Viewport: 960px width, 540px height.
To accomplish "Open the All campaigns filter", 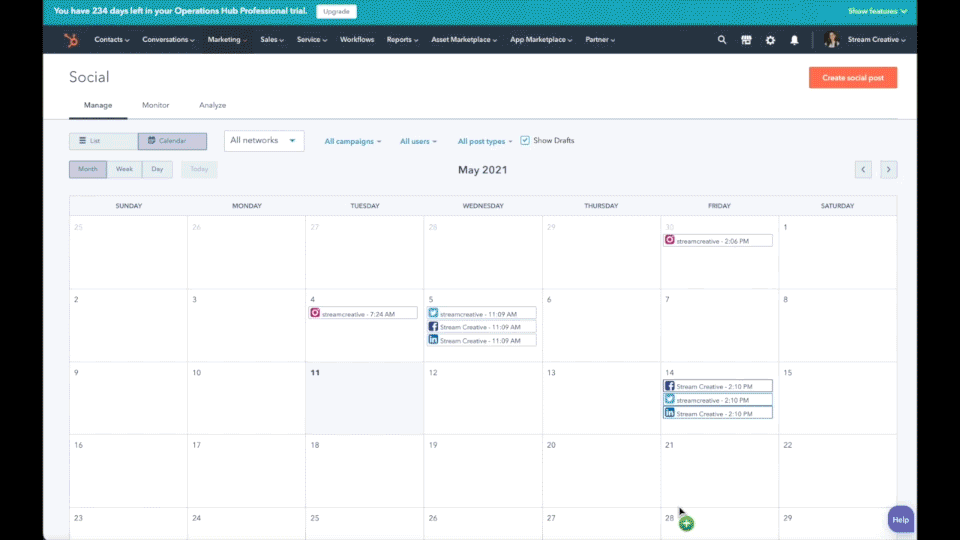I will pos(353,141).
